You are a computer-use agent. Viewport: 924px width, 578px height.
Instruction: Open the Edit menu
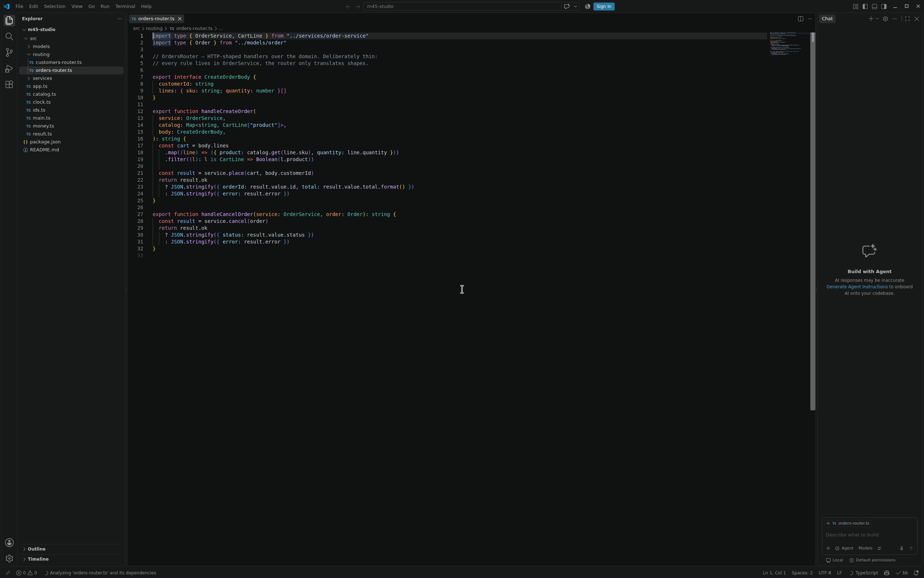pyautogui.click(x=34, y=6)
